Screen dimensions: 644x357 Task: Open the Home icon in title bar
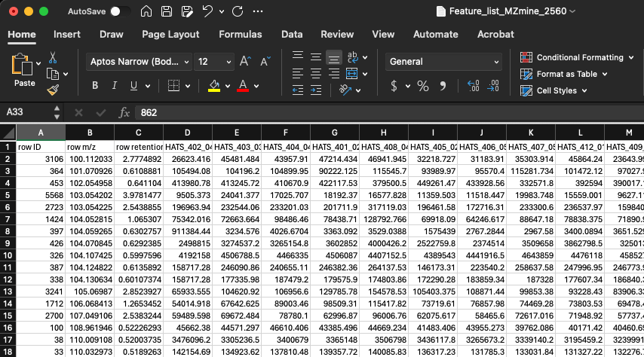(x=146, y=11)
